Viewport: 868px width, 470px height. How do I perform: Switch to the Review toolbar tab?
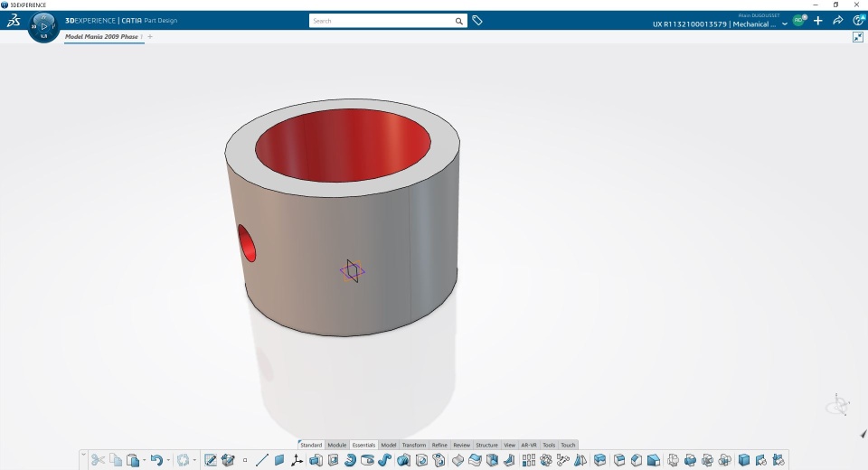pyautogui.click(x=462, y=445)
